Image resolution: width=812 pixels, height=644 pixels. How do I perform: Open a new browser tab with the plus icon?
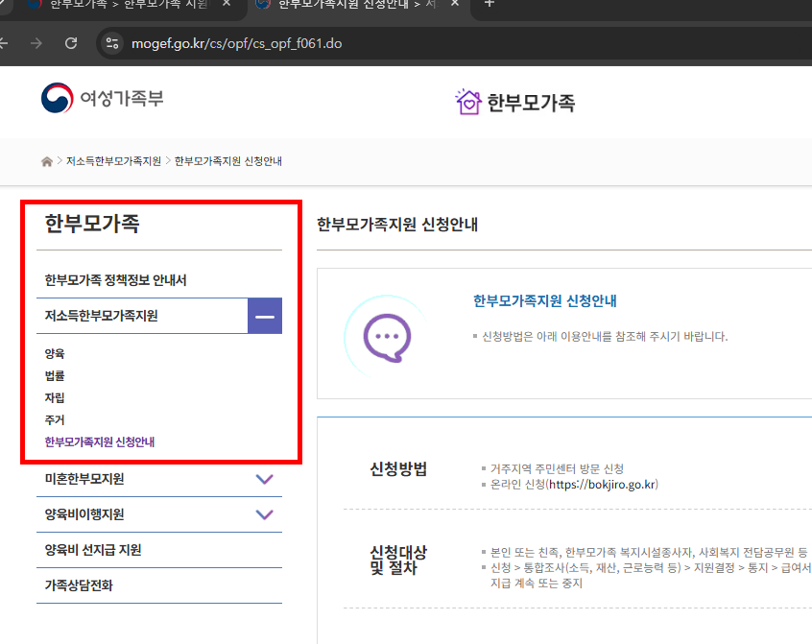click(490, 8)
